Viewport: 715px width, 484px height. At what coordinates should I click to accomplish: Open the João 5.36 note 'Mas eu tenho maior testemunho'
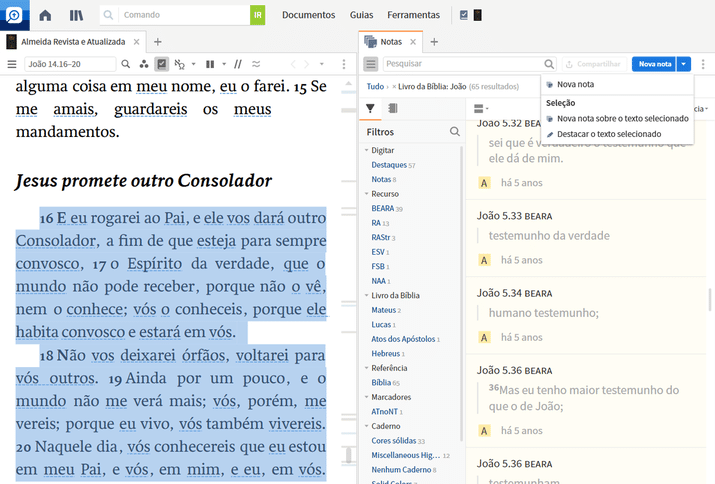tap(585, 400)
